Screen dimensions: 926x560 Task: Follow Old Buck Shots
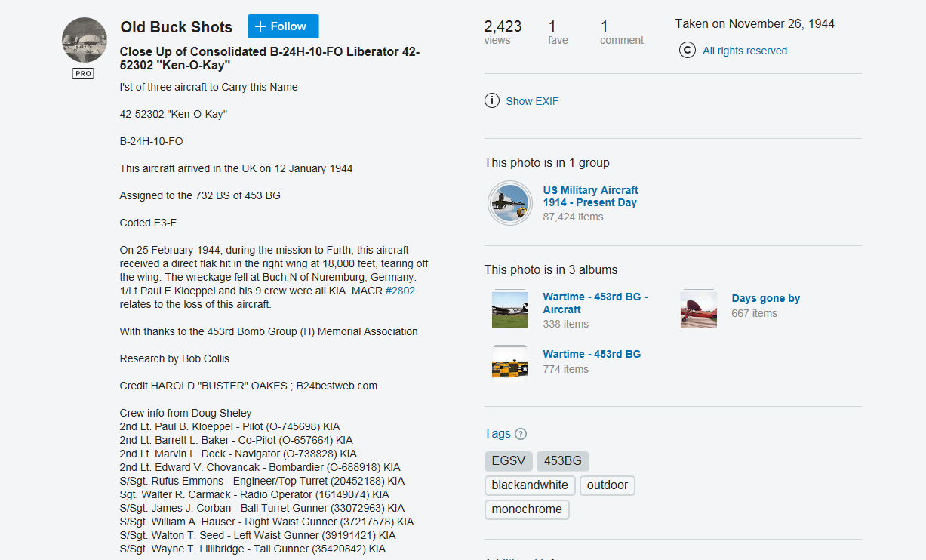tap(283, 26)
